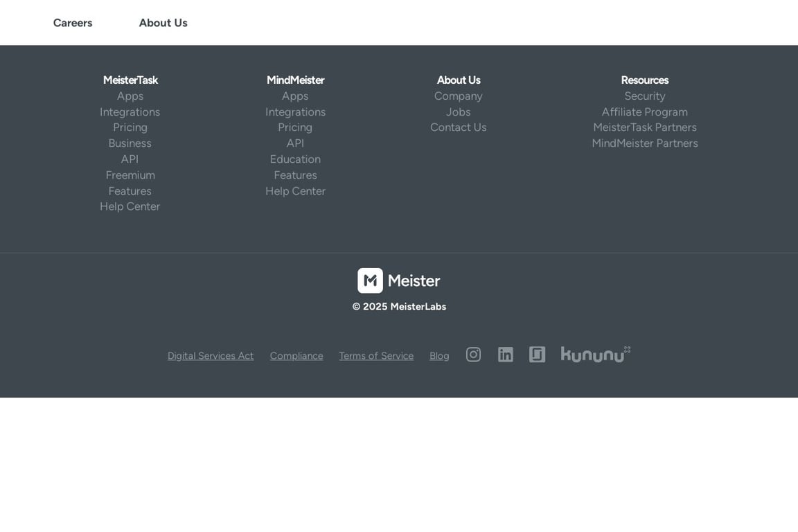Click the Meister wordmark text

click(414, 281)
